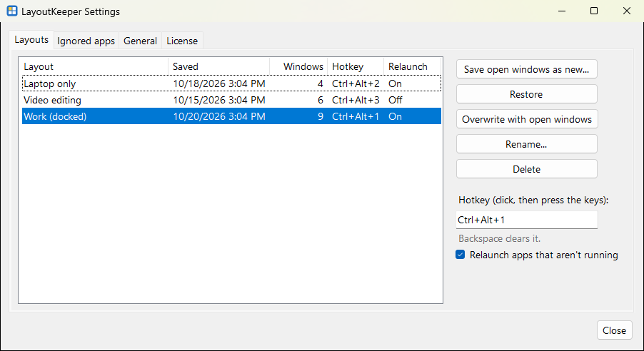
Task: Click the window count 9 for Work (docked)
Action: coord(321,116)
